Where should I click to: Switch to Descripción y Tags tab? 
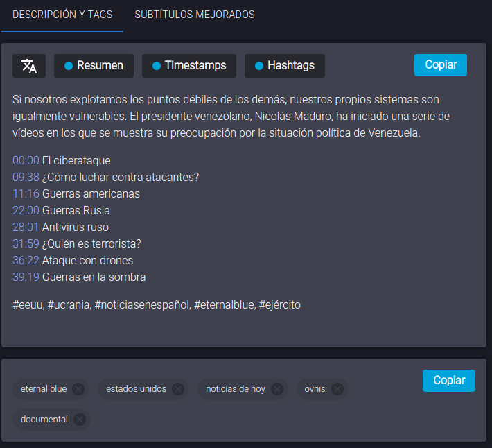pyautogui.click(x=62, y=15)
